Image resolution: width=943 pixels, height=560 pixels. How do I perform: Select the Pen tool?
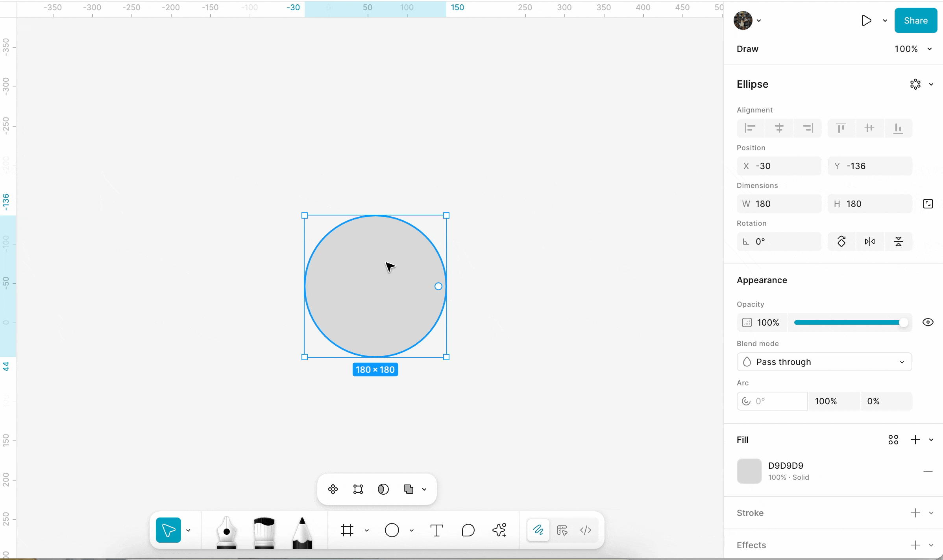[x=227, y=532]
